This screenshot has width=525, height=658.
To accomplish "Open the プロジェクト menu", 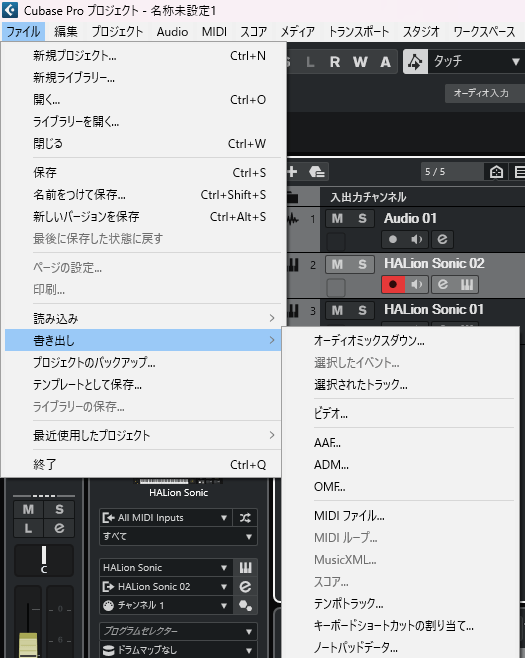I will coord(117,31).
